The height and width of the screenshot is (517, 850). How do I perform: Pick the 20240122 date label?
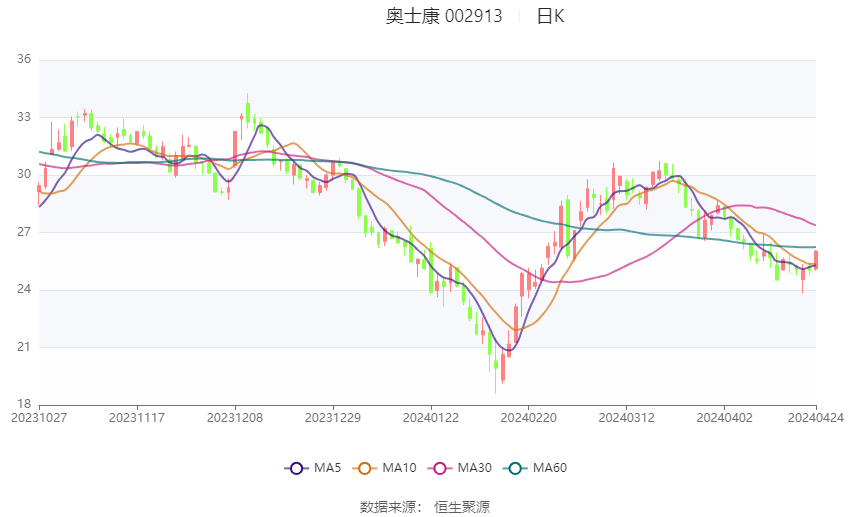coord(431,417)
